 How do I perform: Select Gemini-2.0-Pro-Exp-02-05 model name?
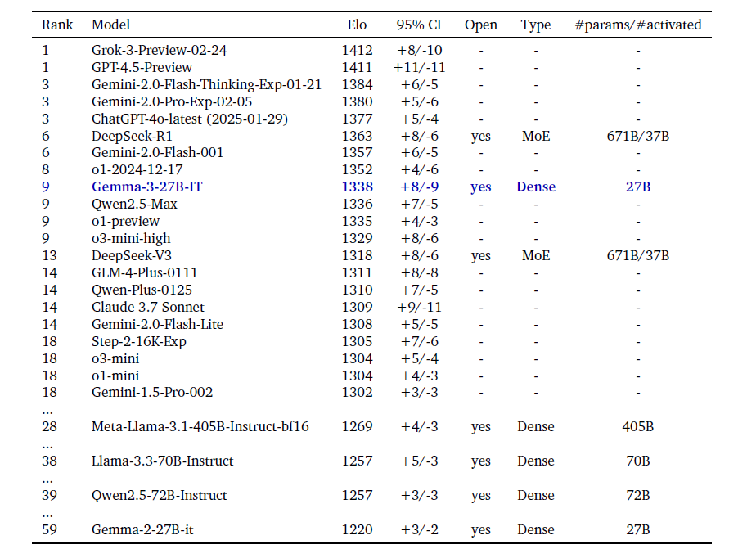click(172, 101)
